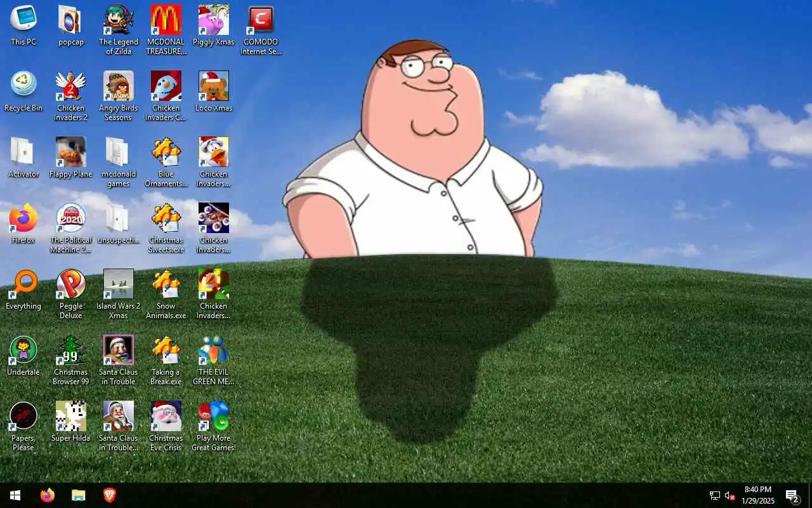Screen dimensions: 812x508
Task: Launch Chicken Invaders 2 shortcut
Action: click(x=71, y=96)
